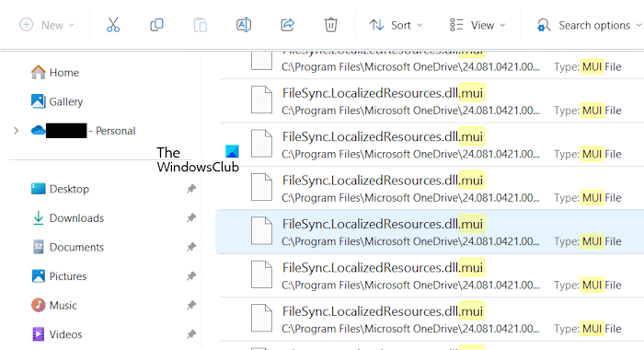
Task: Open the Search options dropdown
Action: pos(589,25)
